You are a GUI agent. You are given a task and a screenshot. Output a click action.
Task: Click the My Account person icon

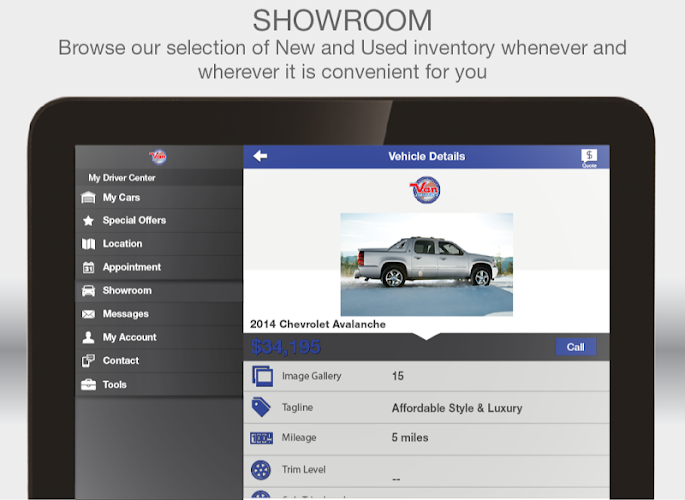88,337
